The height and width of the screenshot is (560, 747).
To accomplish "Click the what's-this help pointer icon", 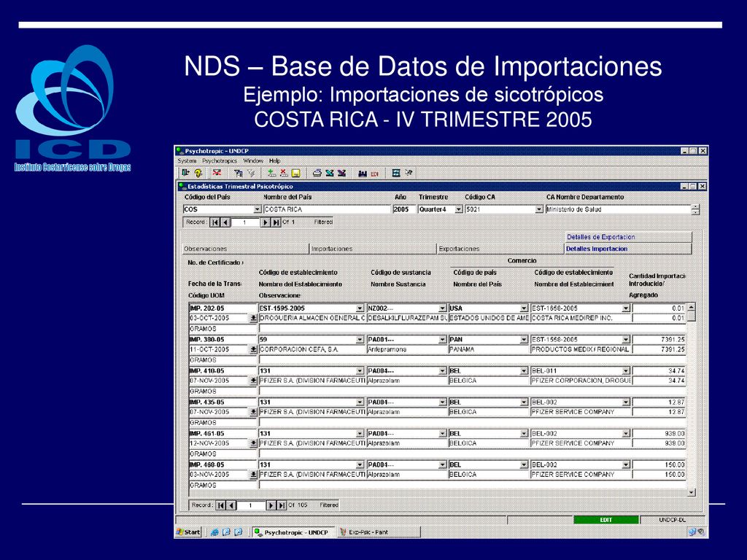I will point(409,174).
